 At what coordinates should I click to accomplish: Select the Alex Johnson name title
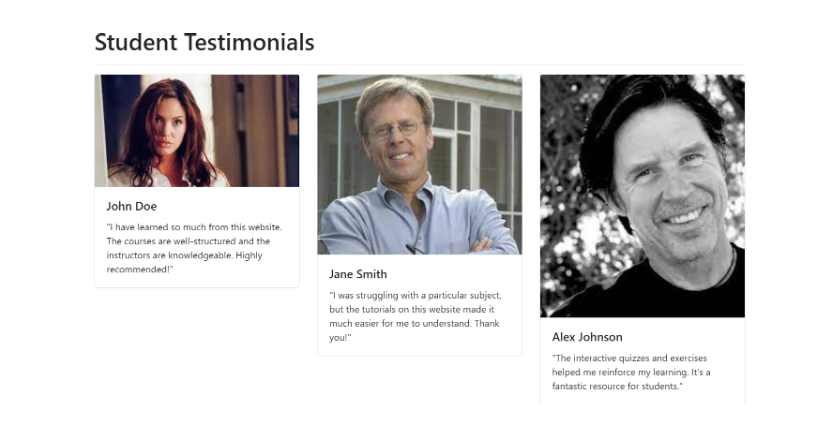coord(587,337)
